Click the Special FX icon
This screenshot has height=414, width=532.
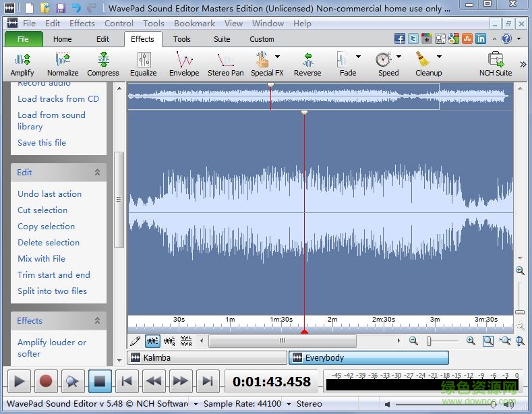262,60
